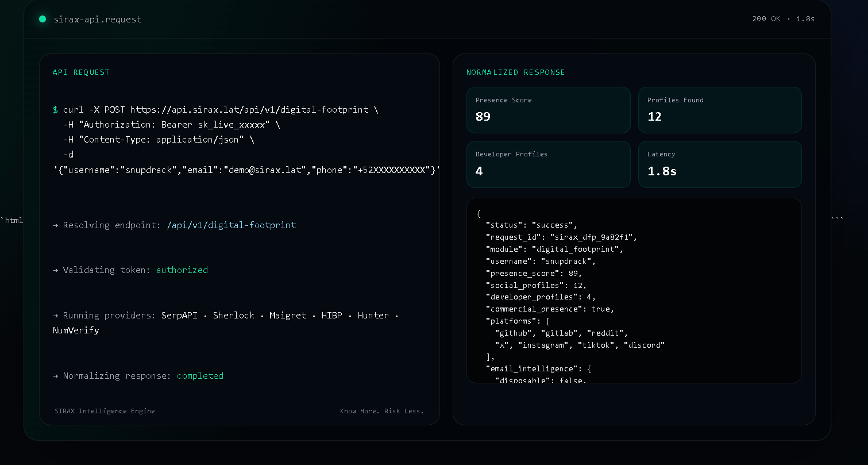Screen dimensions: 868x465
Task: Click the "email_intelligence": { JSON line
Action: coord(539,369)
